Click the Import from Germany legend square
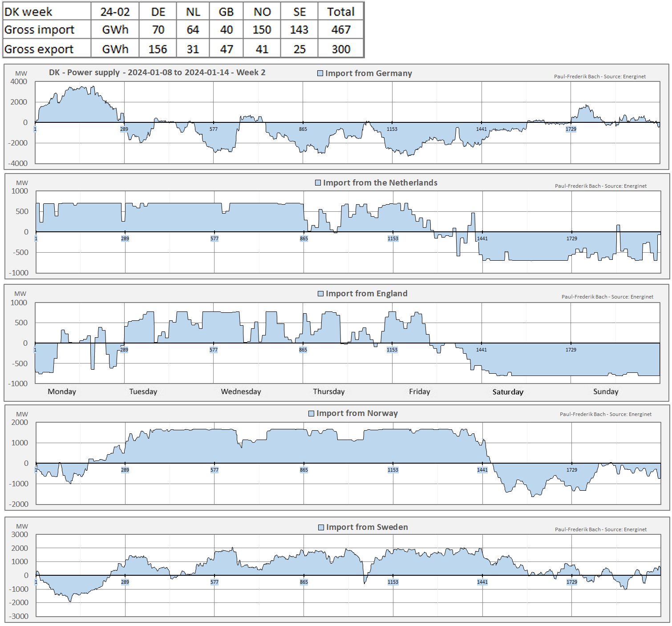 tap(320, 73)
